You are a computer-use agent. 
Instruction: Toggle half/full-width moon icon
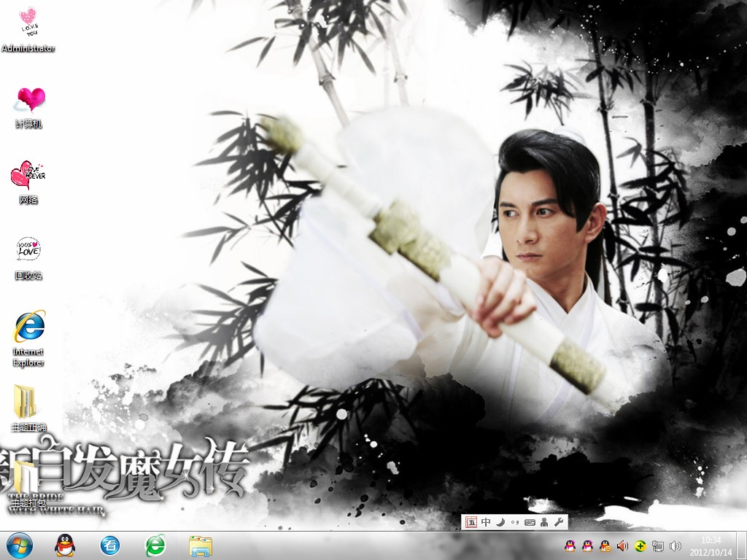point(500,522)
